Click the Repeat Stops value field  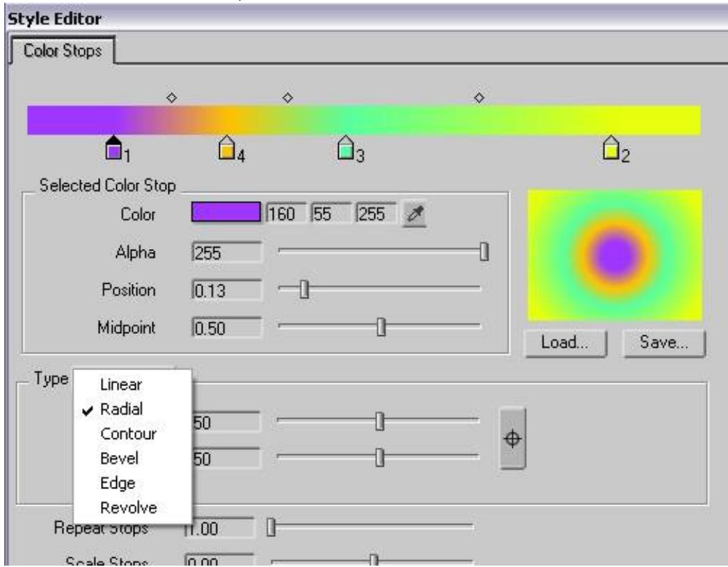[220, 528]
